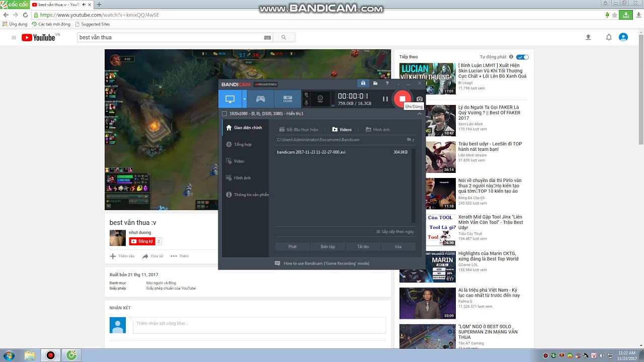Click the Biên tập edit button
This screenshot has width=644, height=362.
coord(328,247)
